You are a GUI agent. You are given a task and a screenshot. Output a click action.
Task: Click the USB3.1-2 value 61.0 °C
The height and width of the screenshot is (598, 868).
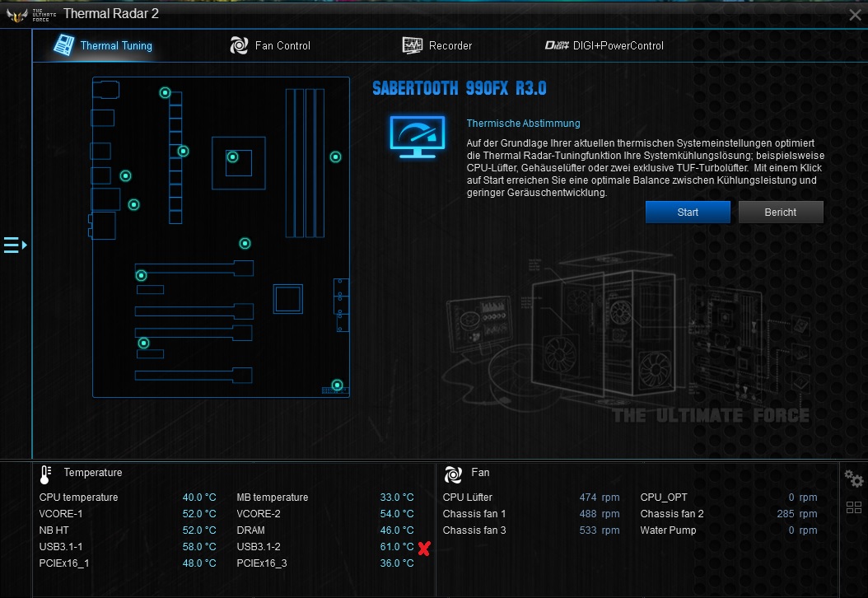[x=397, y=546]
